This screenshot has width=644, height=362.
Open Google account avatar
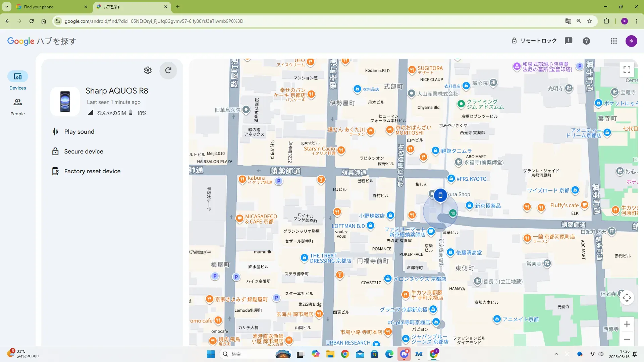[631, 41]
